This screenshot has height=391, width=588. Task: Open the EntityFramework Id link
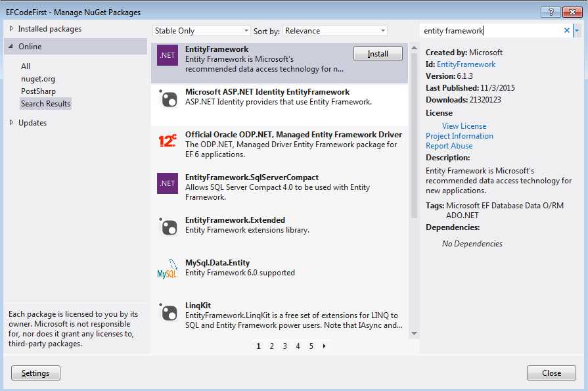(x=466, y=64)
